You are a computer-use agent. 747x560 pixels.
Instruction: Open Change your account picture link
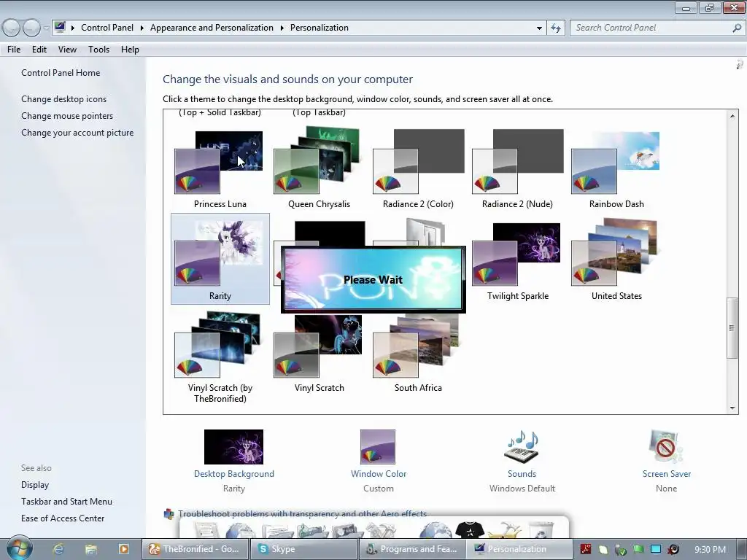[x=77, y=133]
